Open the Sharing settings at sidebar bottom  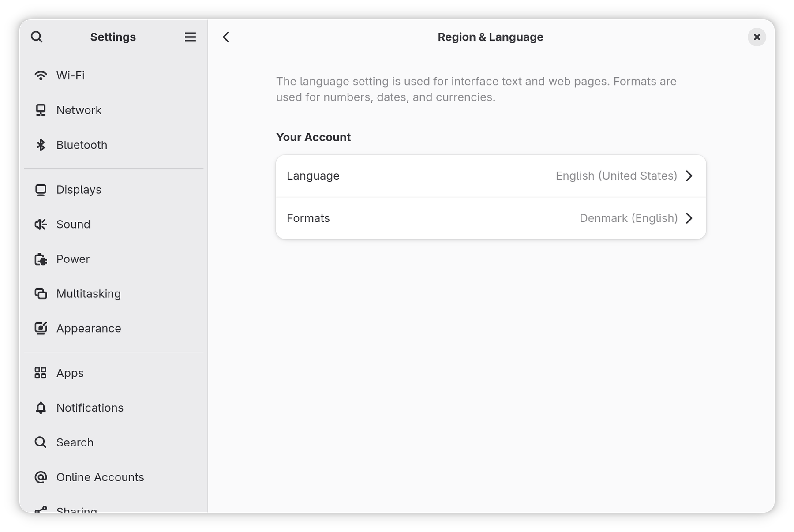point(77,510)
